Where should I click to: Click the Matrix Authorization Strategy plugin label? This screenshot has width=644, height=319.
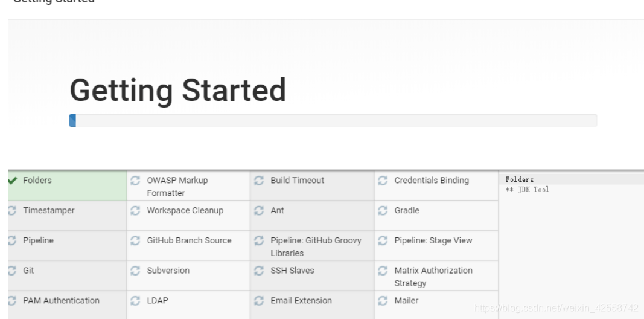(x=433, y=277)
